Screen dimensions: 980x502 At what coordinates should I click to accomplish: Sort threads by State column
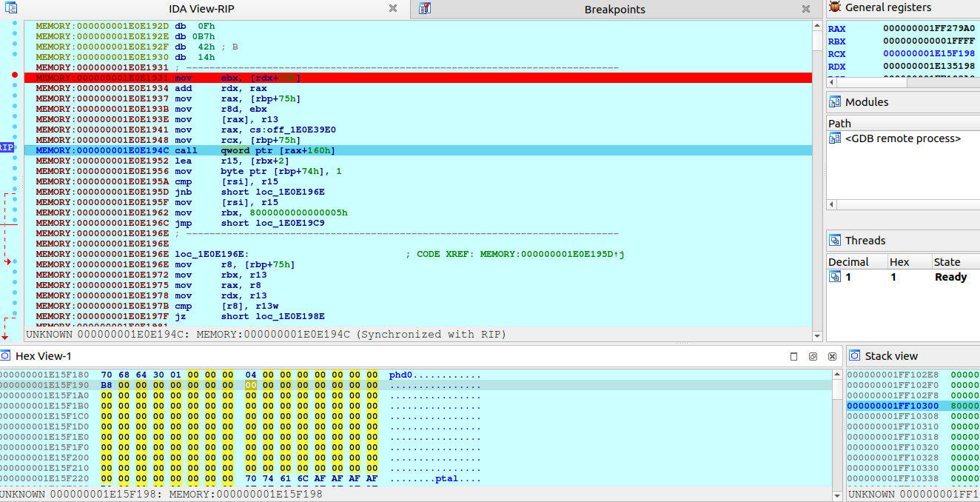click(x=947, y=262)
